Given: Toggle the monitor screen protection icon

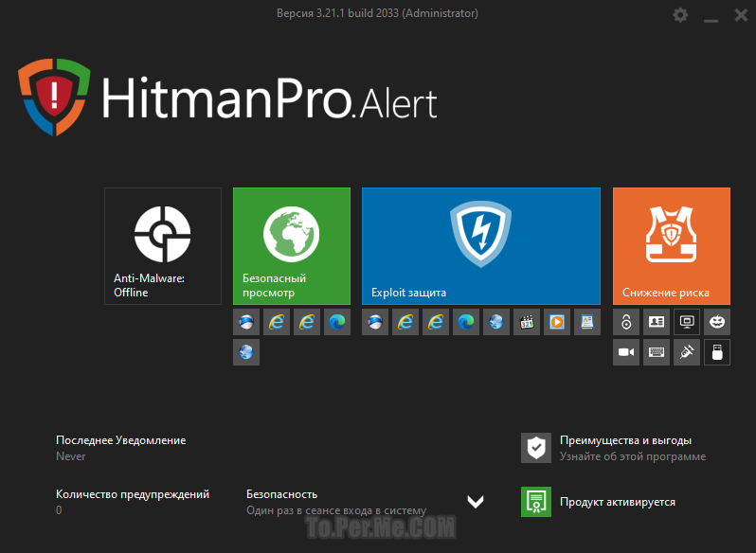Looking at the screenshot, I should (687, 322).
